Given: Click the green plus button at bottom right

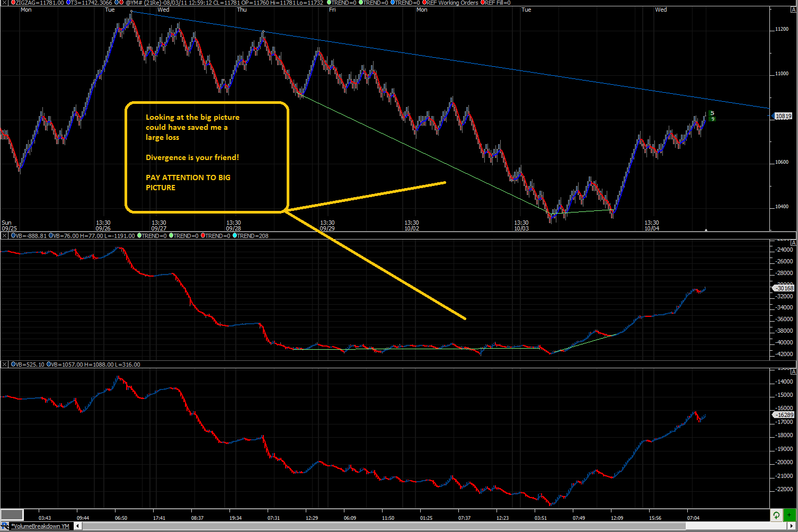Looking at the screenshot, I should coord(789,515).
